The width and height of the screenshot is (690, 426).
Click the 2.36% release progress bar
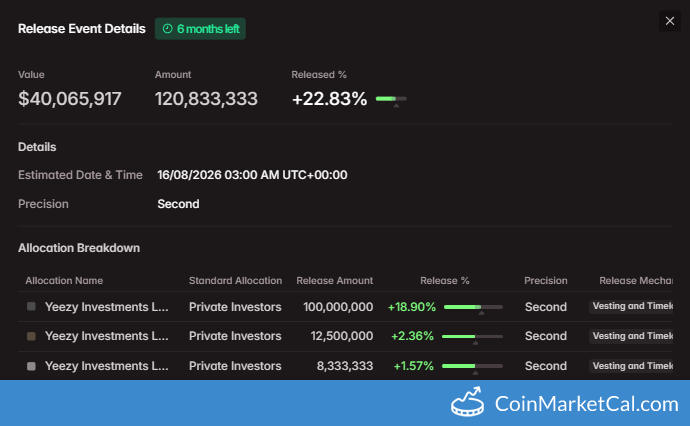[x=472, y=336]
